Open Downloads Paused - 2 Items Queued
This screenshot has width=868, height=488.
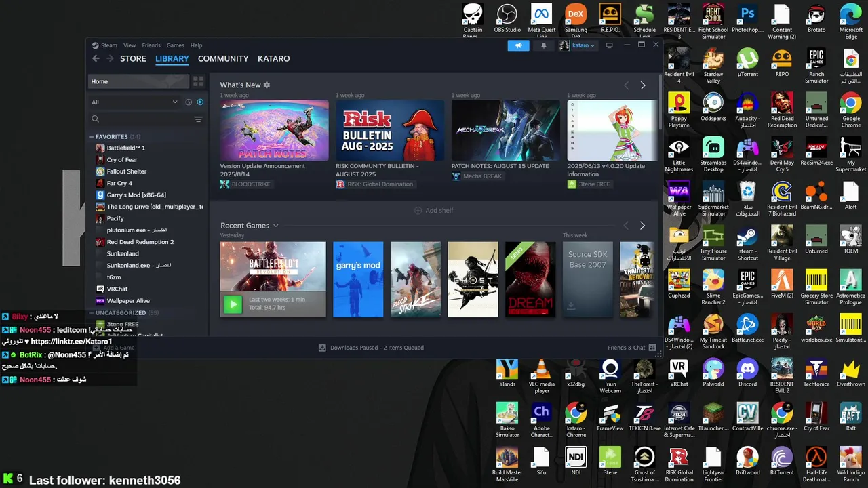[x=372, y=348]
